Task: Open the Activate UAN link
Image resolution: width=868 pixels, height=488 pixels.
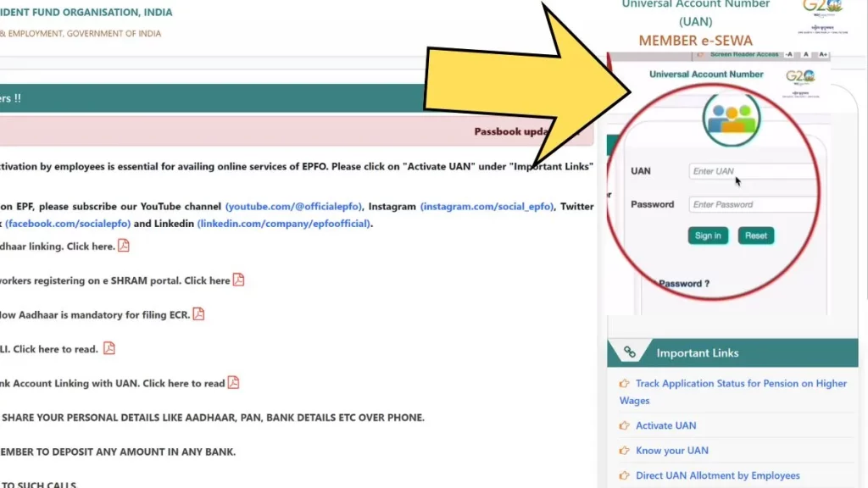Action: pos(665,425)
